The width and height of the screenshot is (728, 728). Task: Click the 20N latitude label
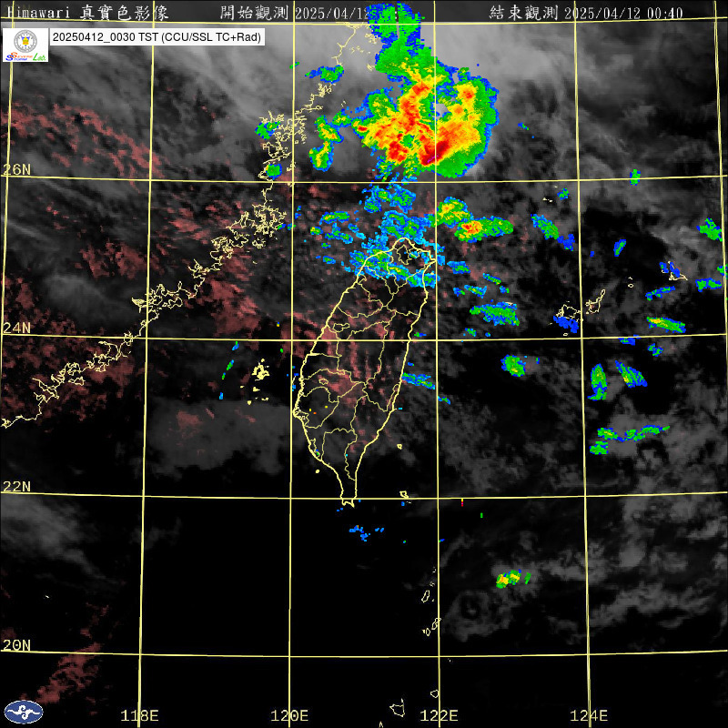16,644
